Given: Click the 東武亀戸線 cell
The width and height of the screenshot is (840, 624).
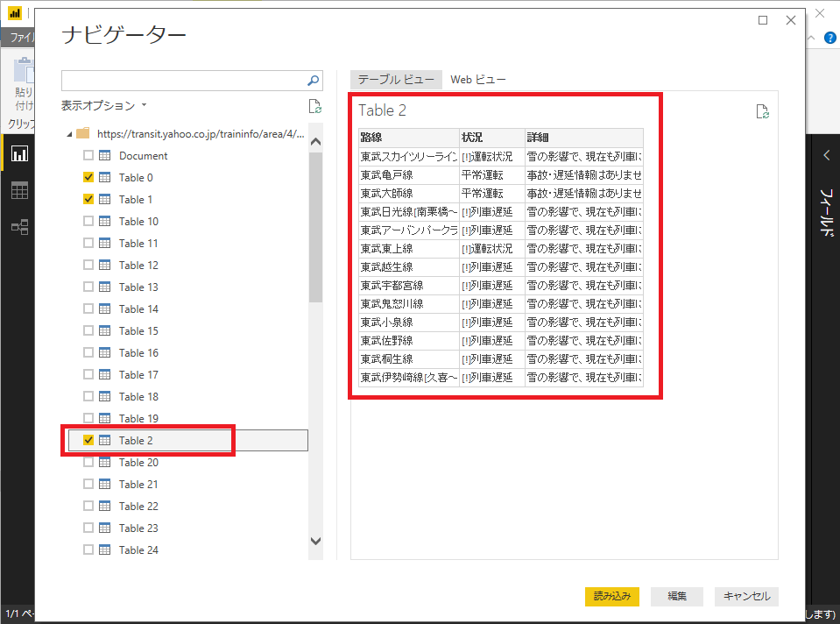Looking at the screenshot, I should (x=409, y=174).
